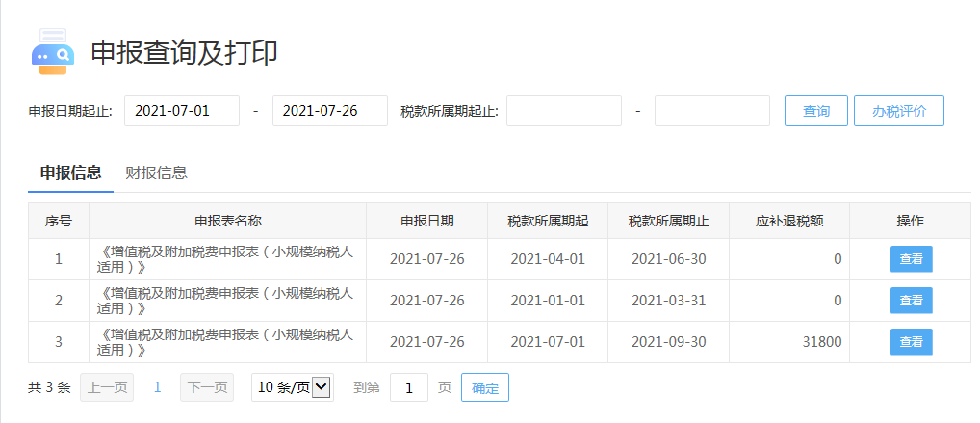Click sequence number 1 in first row
The width and height of the screenshot is (980, 423).
59,259
